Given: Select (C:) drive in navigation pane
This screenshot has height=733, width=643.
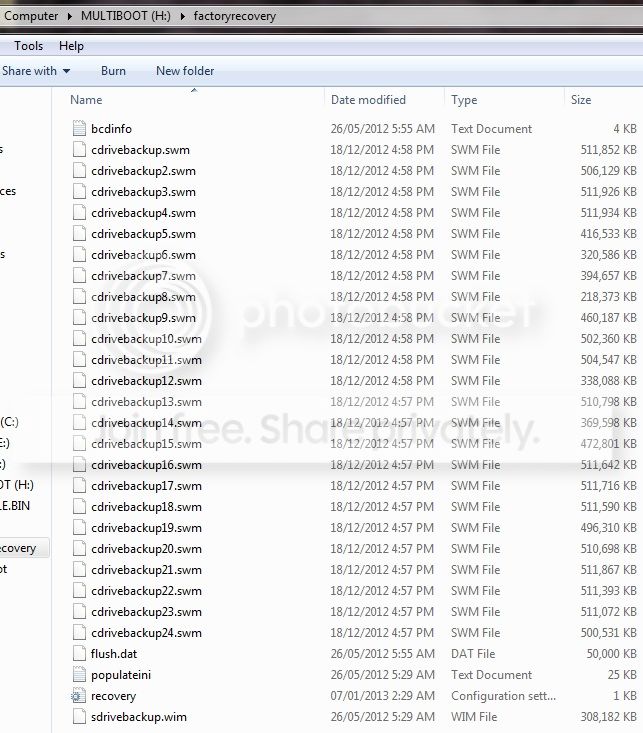Looking at the screenshot, I should coord(9,422).
